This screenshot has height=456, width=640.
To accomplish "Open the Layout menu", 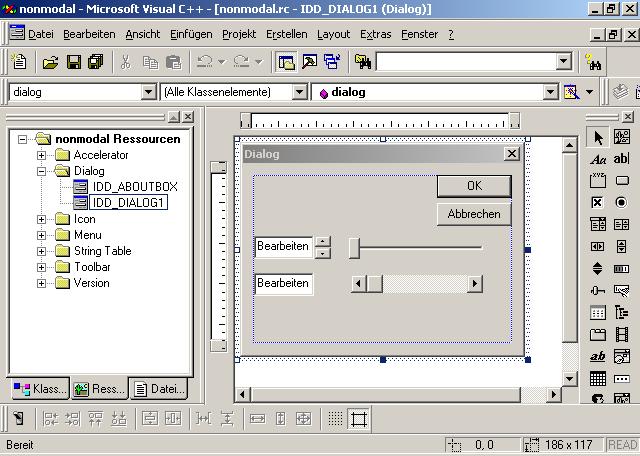I will [x=333, y=34].
